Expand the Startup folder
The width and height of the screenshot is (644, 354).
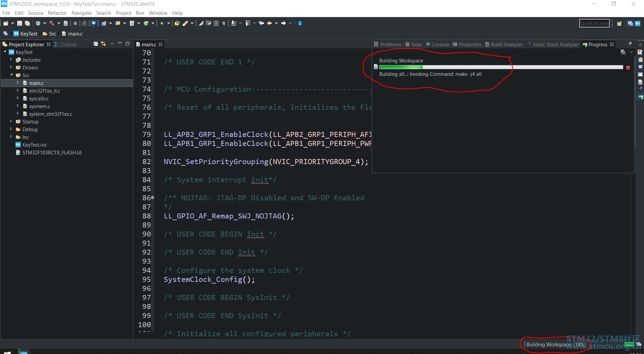click(x=11, y=121)
